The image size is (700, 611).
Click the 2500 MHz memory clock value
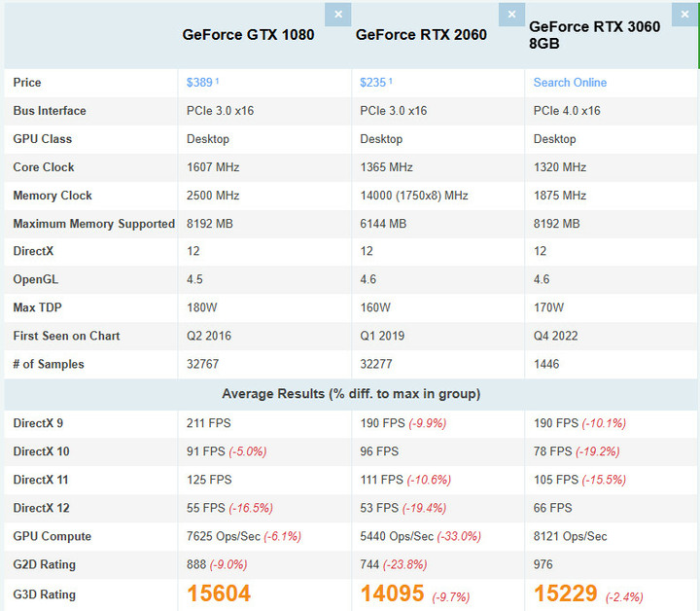tap(213, 196)
